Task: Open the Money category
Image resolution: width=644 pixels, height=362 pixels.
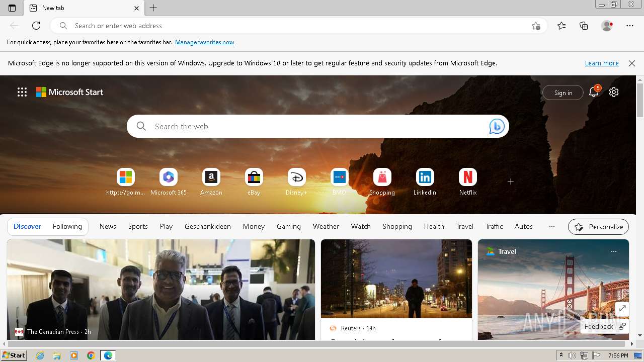Action: [x=254, y=227]
